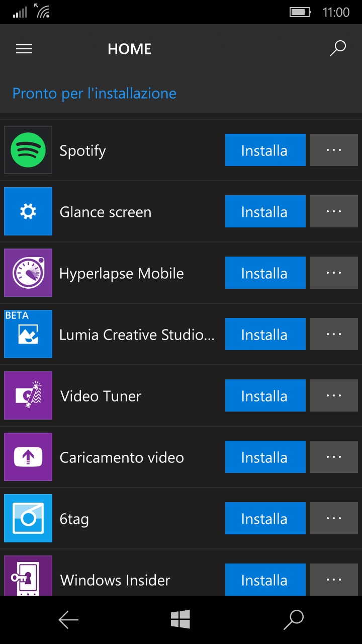The image size is (362, 644).
Task: Expand more options for Hyperlapse Mobile
Action: (x=334, y=273)
